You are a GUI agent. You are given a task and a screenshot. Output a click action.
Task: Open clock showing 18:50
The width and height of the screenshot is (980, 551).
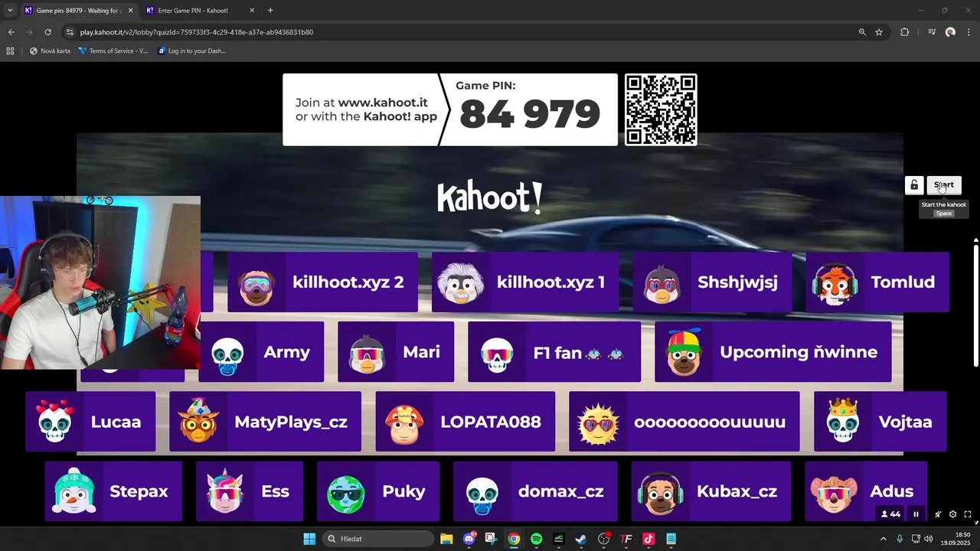pyautogui.click(x=956, y=539)
